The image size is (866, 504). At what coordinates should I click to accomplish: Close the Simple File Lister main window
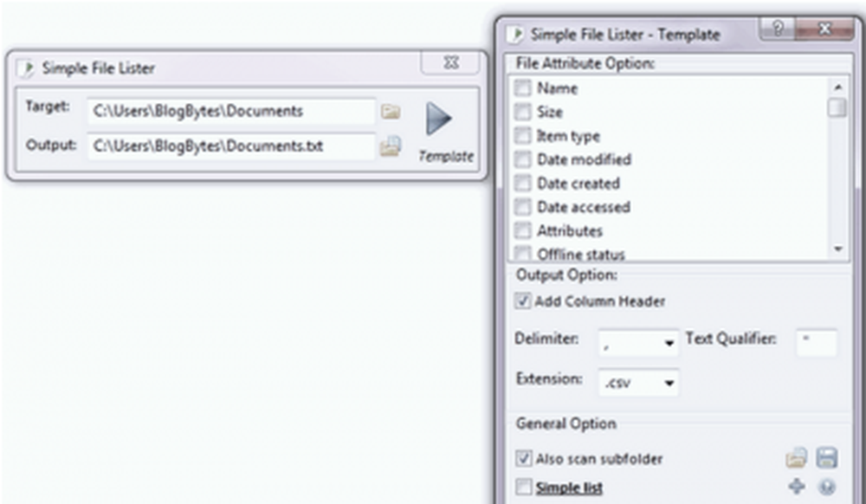pyautogui.click(x=450, y=63)
